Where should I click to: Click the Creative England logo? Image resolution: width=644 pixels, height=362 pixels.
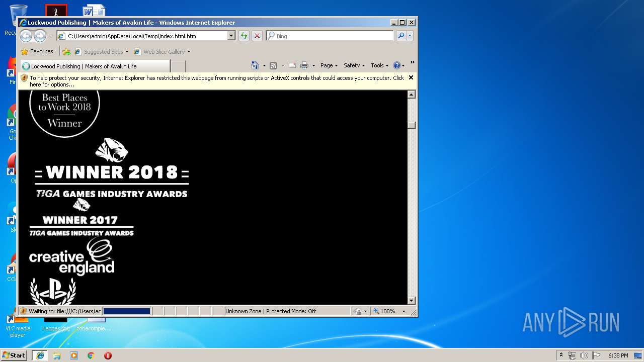(x=71, y=256)
